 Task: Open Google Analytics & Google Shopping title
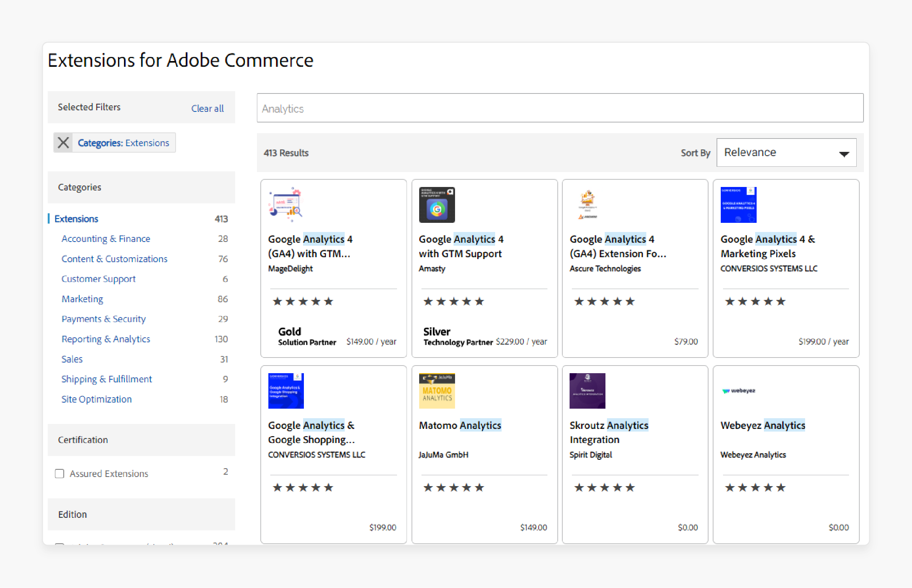pyautogui.click(x=311, y=432)
